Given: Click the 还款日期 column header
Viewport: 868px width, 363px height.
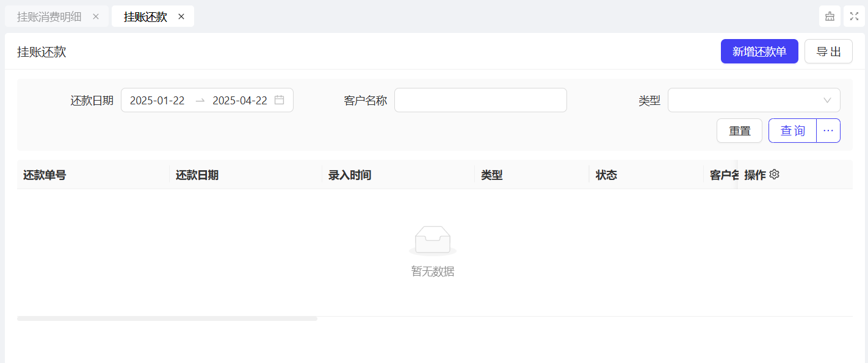Looking at the screenshot, I should [245, 175].
